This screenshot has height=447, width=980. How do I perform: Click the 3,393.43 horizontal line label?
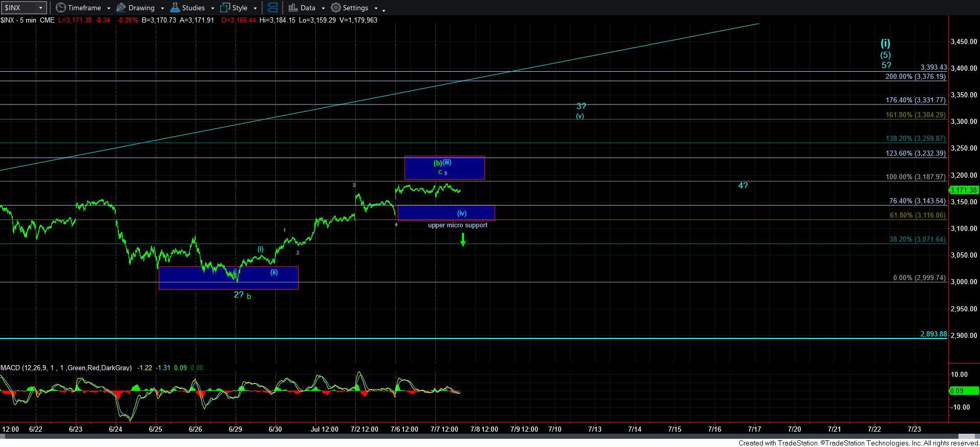pos(933,68)
